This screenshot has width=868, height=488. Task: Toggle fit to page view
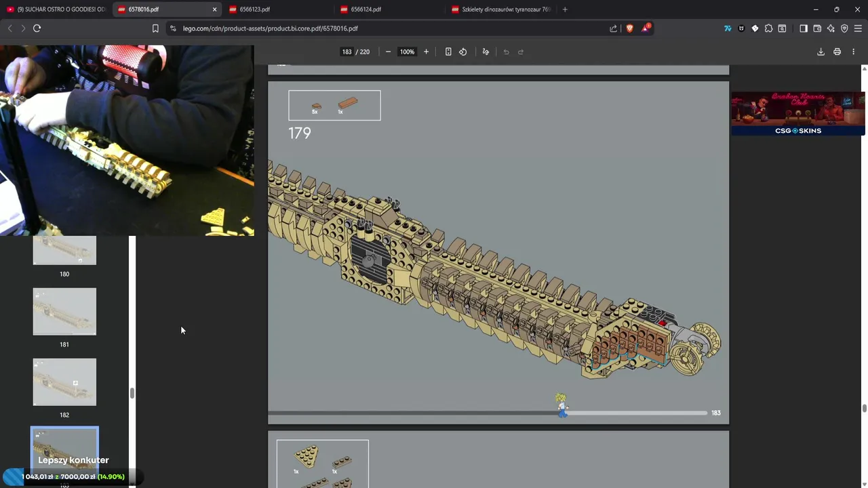point(448,52)
